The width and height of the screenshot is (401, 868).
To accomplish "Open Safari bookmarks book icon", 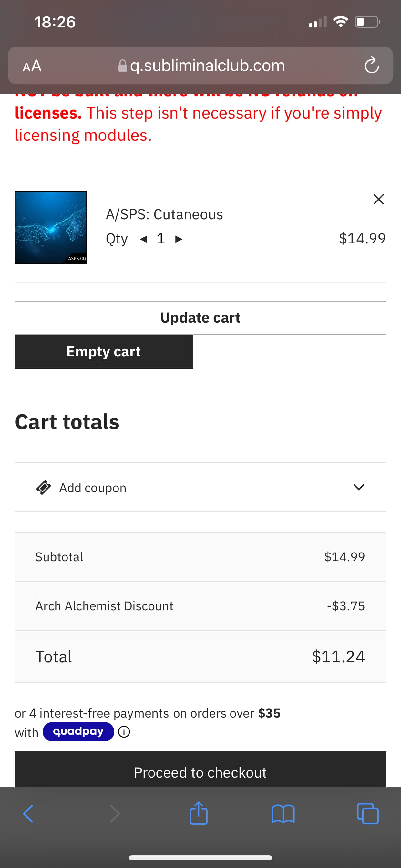I will (283, 814).
